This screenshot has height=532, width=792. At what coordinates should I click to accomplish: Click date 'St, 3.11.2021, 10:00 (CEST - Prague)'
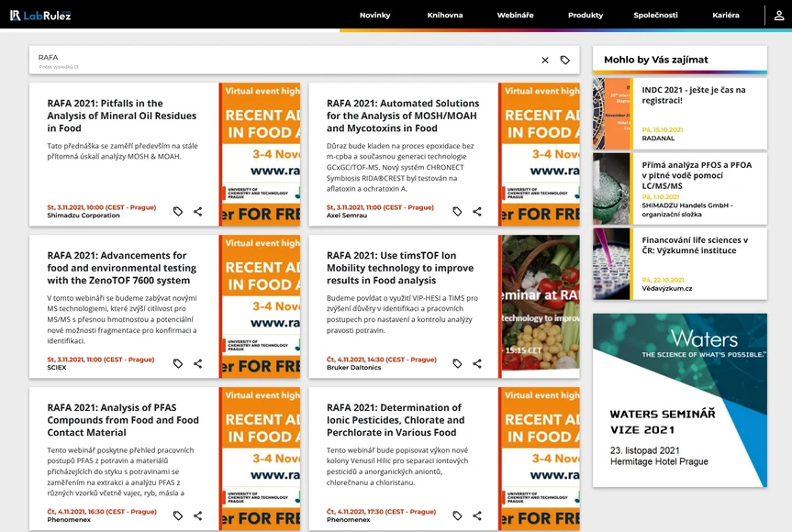[102, 207]
